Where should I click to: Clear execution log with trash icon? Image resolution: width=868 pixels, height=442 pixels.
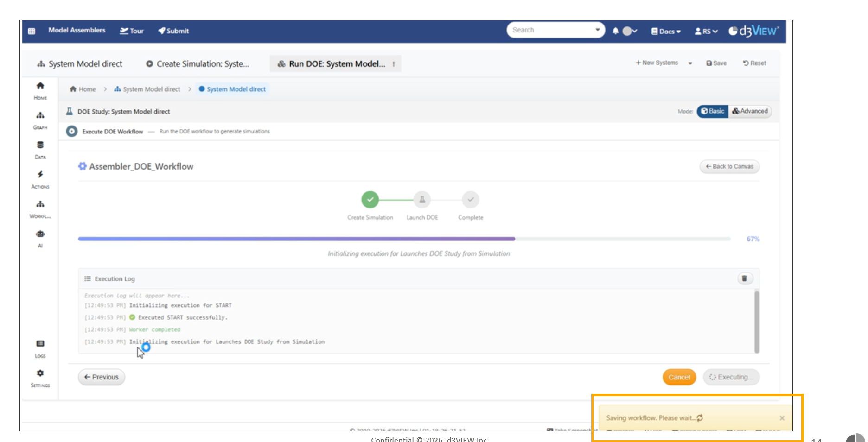[x=744, y=278]
